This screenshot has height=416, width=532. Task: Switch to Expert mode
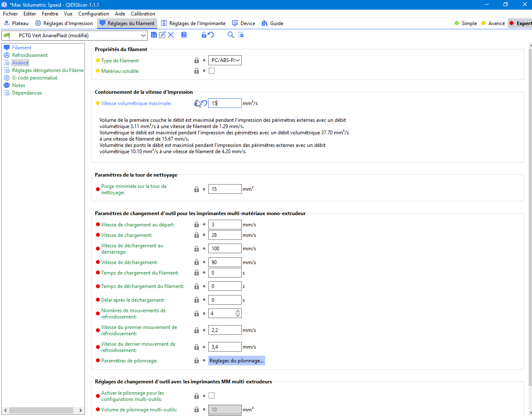coord(520,23)
